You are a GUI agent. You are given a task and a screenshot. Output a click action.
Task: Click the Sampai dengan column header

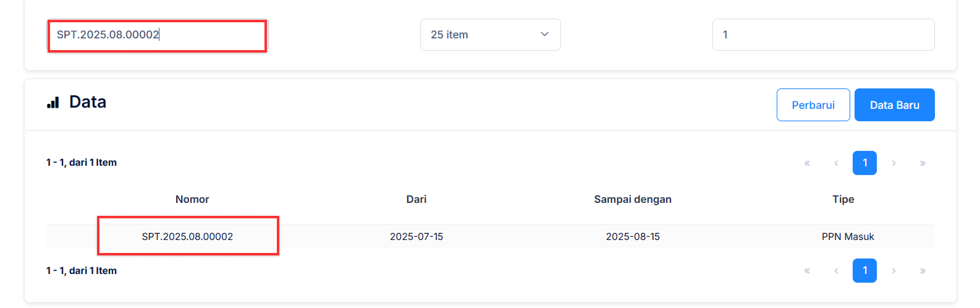(632, 199)
